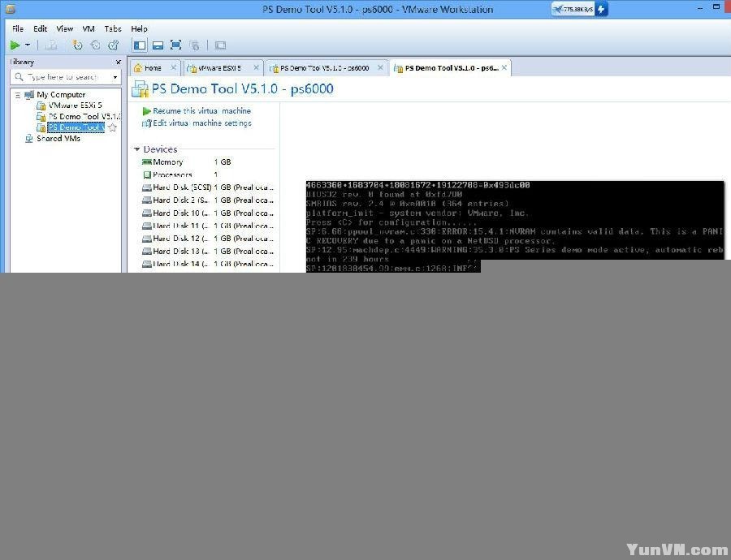
Task: Click the Revert to Snapshot toolbar icon
Action: 96,45
